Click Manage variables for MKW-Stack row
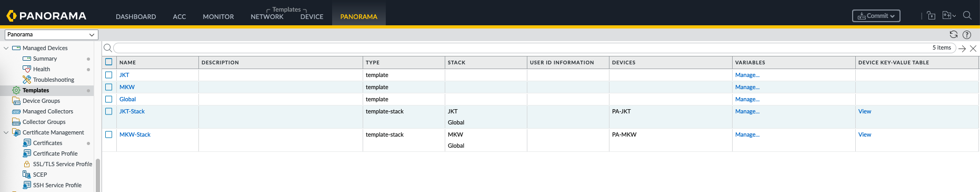Screen dimensions: 980x192 point(747,135)
